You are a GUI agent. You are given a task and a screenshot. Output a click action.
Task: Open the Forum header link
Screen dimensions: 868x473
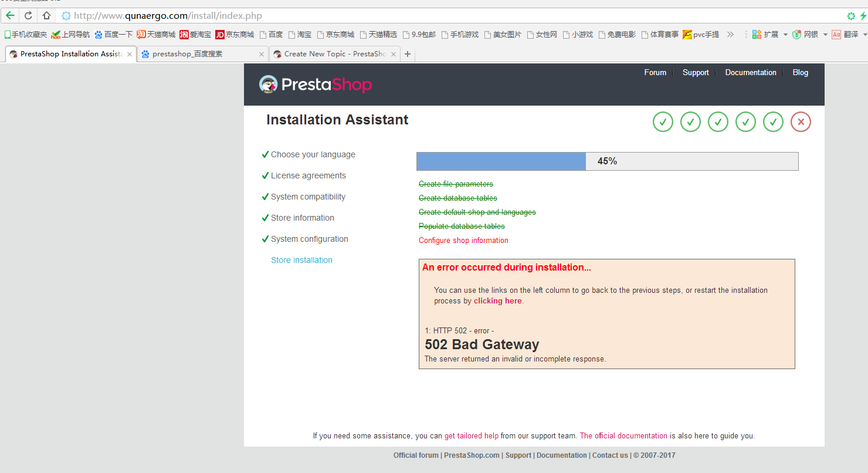[x=655, y=73]
